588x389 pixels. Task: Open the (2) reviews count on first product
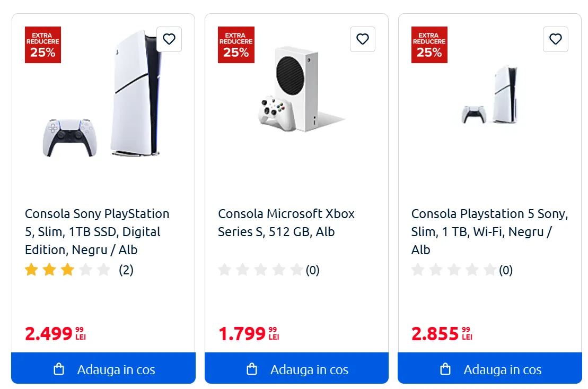click(x=126, y=270)
